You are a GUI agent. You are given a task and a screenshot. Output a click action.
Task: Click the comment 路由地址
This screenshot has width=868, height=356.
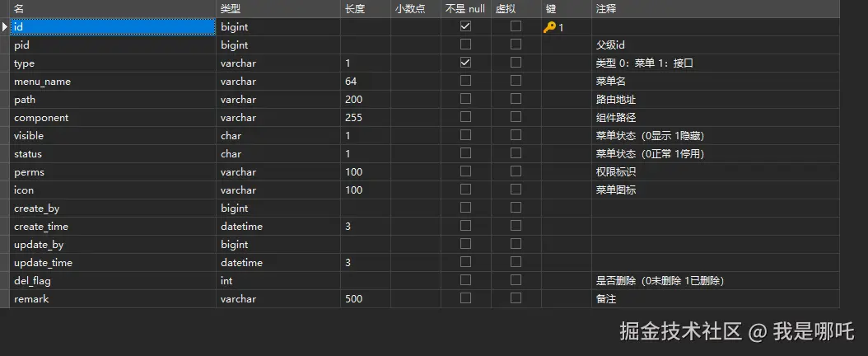coord(615,99)
